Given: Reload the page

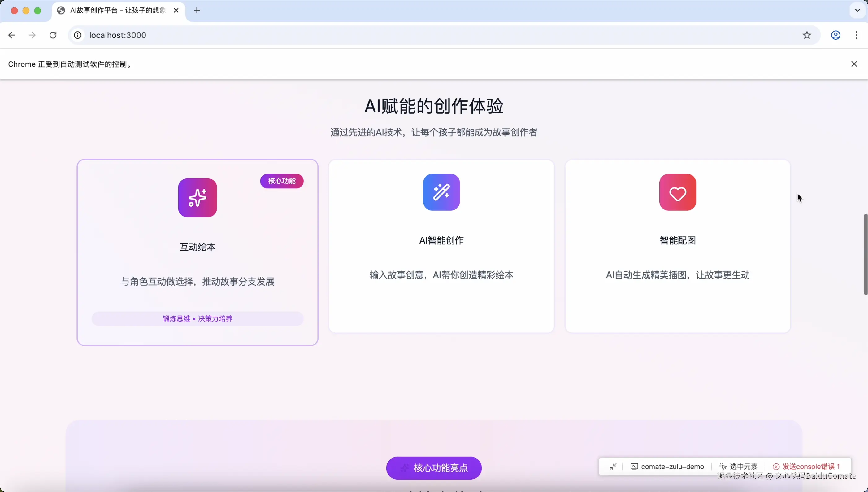Looking at the screenshot, I should [x=53, y=35].
